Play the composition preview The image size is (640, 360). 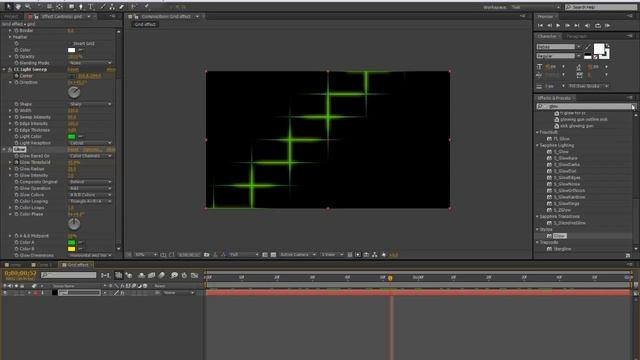pos(558,25)
